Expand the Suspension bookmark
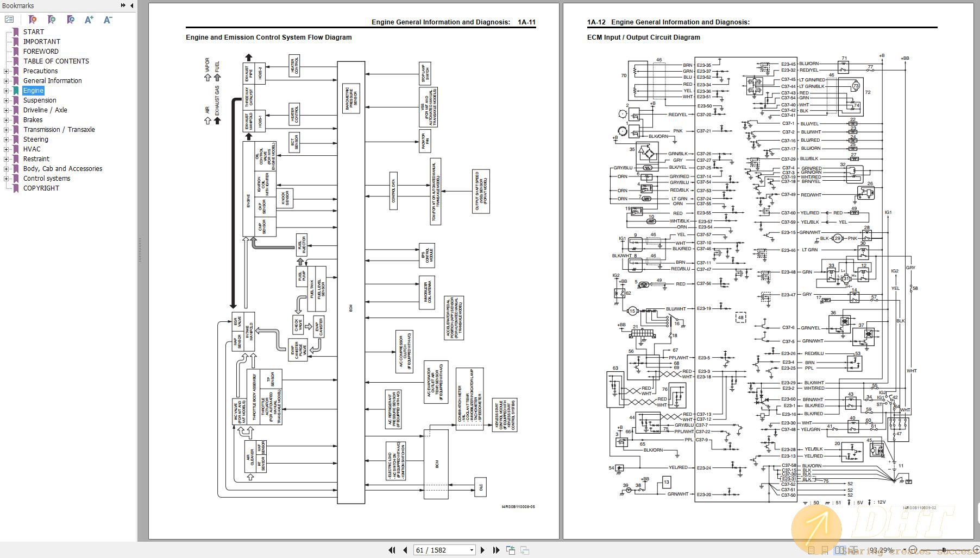The image size is (980, 558). click(7, 100)
